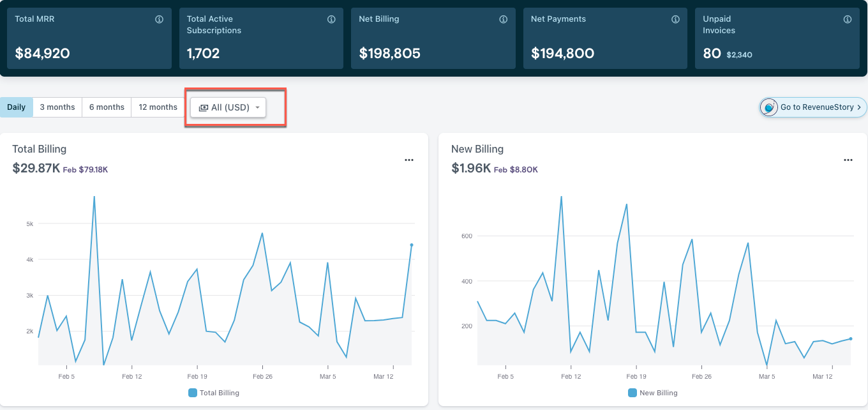Image resolution: width=868 pixels, height=410 pixels.
Task: Click the Total MRR info icon
Action: click(x=160, y=20)
